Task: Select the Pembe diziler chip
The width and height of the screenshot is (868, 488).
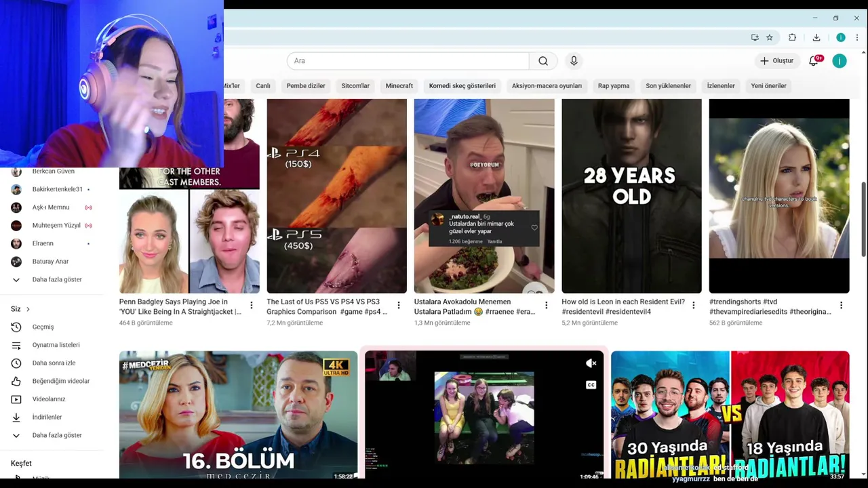Action: pos(306,86)
